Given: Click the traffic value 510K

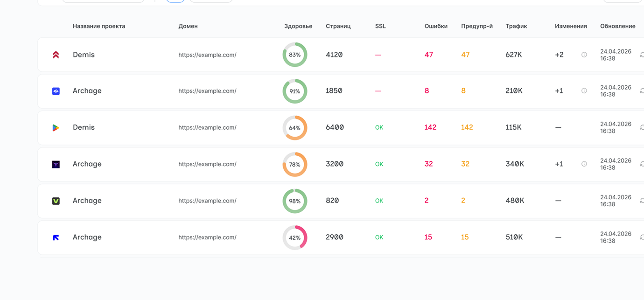Looking at the screenshot, I should [x=514, y=237].
